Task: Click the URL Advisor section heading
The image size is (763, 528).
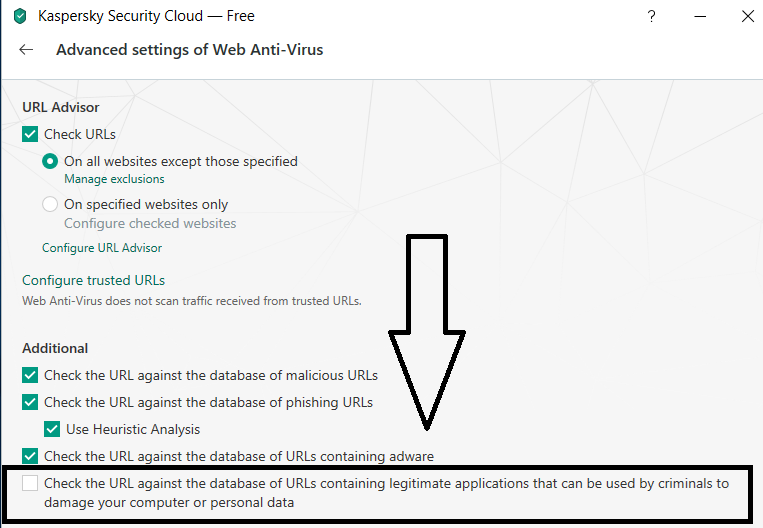Action: click(60, 107)
